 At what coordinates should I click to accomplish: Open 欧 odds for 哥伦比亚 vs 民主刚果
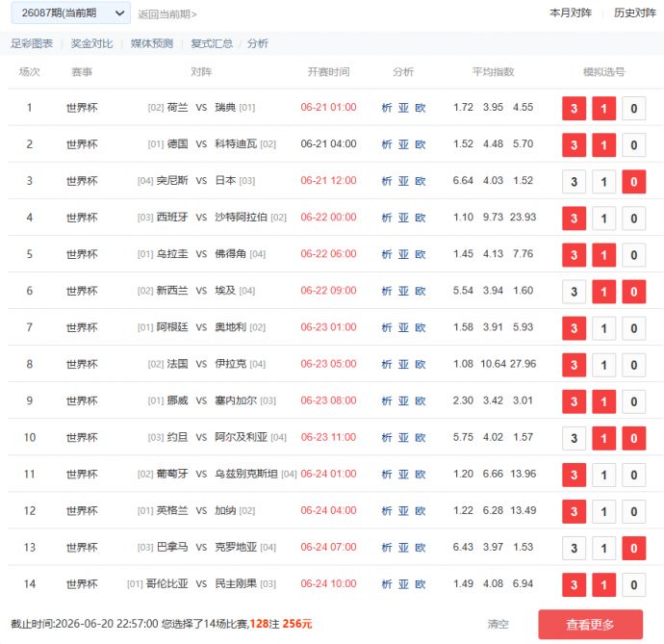(x=421, y=584)
